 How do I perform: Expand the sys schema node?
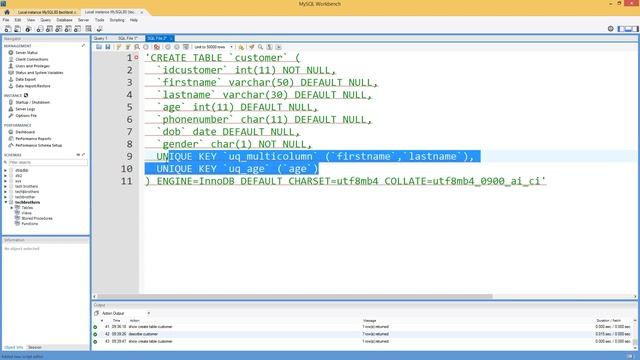point(5,181)
